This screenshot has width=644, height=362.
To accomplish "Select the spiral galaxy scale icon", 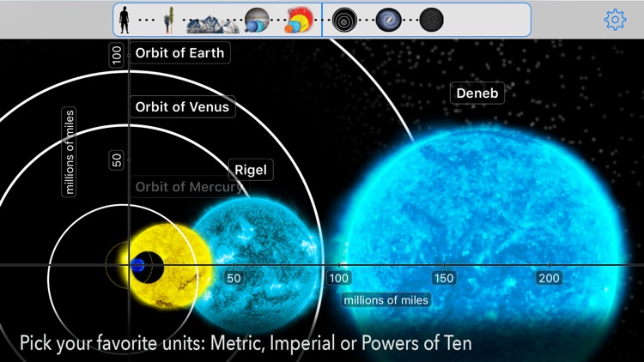I will [x=388, y=20].
